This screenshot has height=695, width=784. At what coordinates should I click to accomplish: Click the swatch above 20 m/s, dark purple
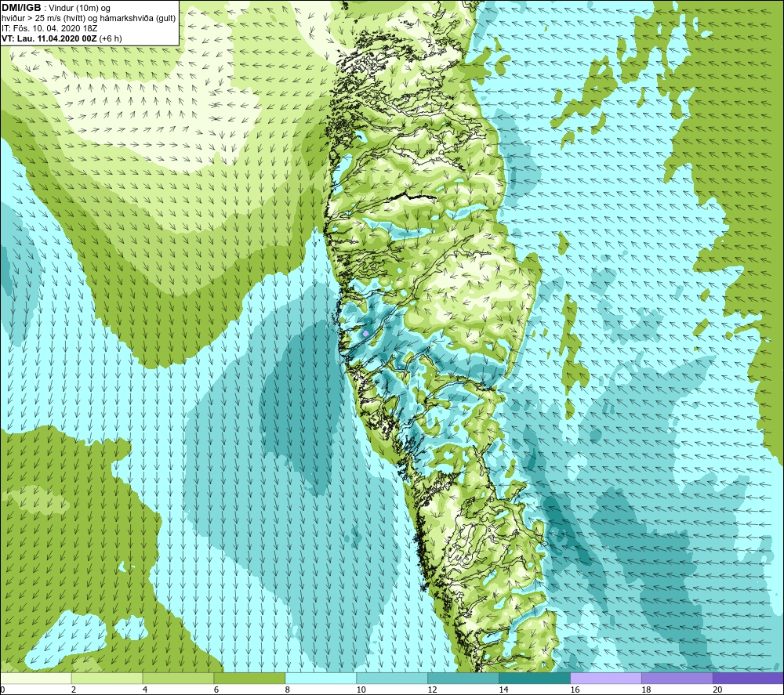[x=748, y=678]
